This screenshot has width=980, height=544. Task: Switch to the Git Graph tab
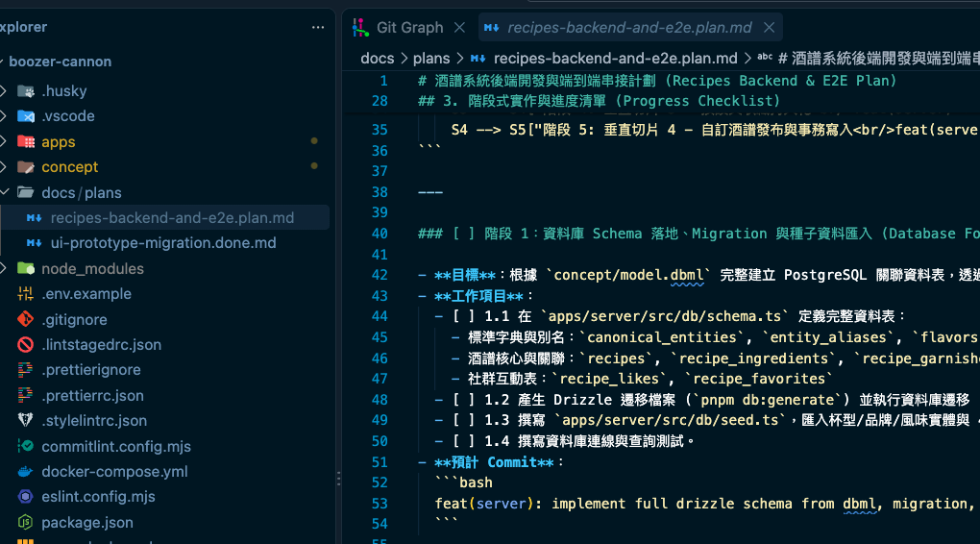[x=409, y=28]
